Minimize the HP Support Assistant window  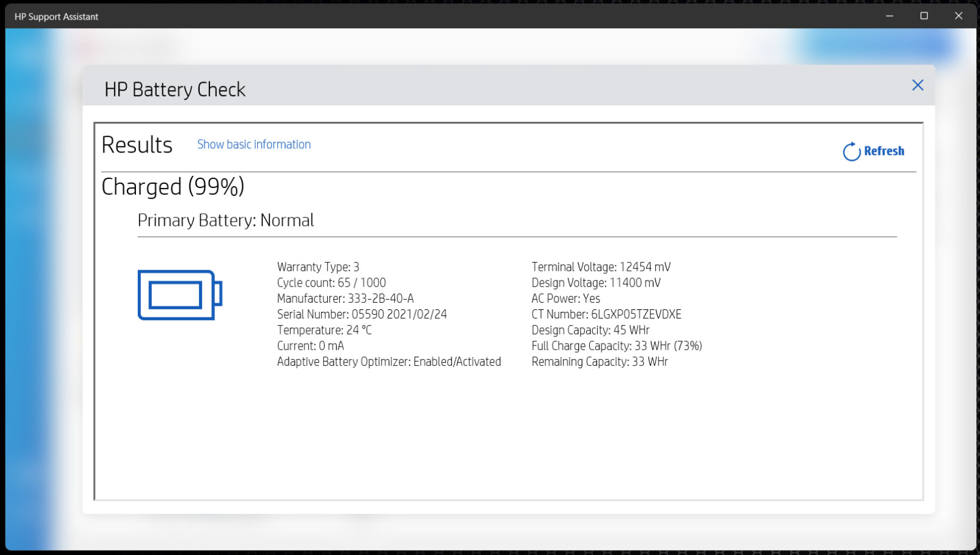pyautogui.click(x=889, y=16)
